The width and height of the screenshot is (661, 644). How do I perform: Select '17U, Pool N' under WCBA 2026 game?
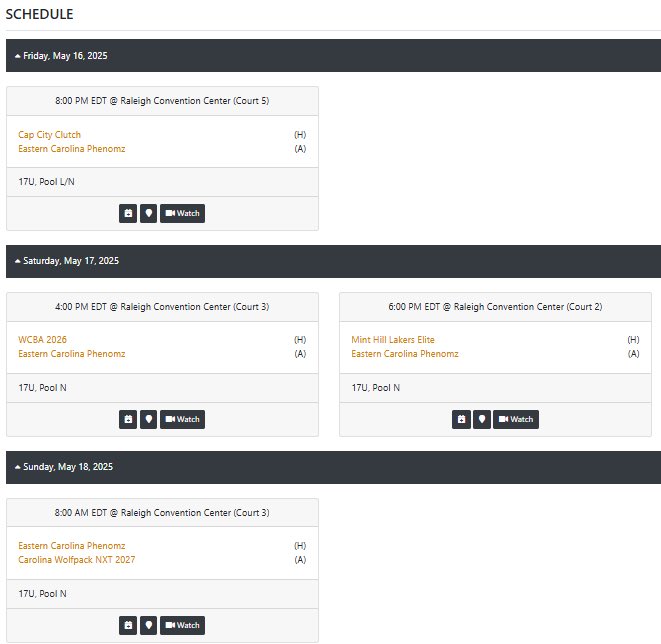(42, 388)
